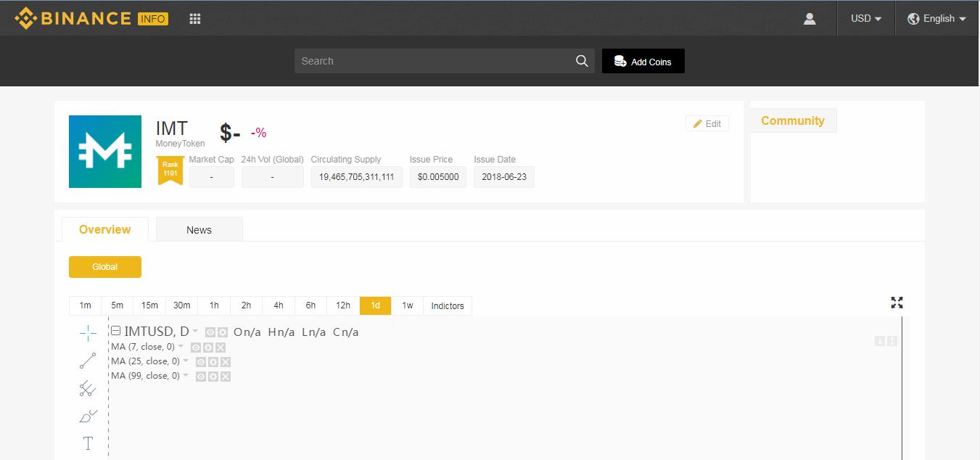Open the Community tab
This screenshot has height=460, width=980.
coord(793,121)
